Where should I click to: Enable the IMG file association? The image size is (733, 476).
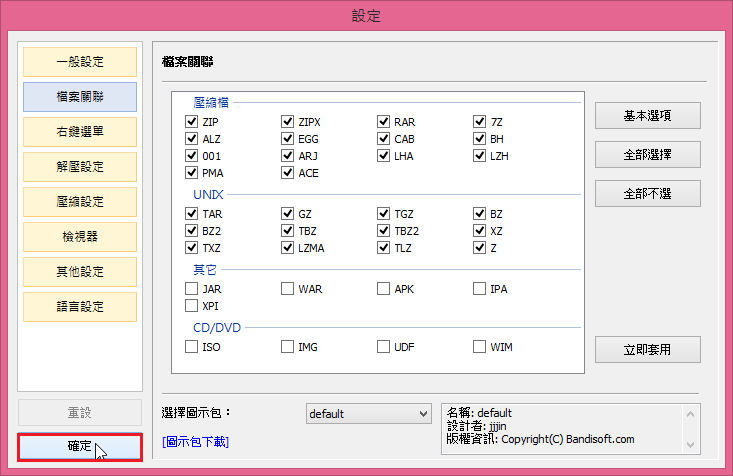click(287, 346)
